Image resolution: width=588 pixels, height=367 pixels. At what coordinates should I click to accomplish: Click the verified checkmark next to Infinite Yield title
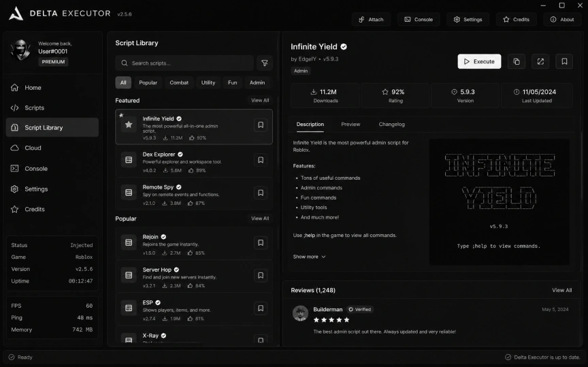[x=344, y=47]
